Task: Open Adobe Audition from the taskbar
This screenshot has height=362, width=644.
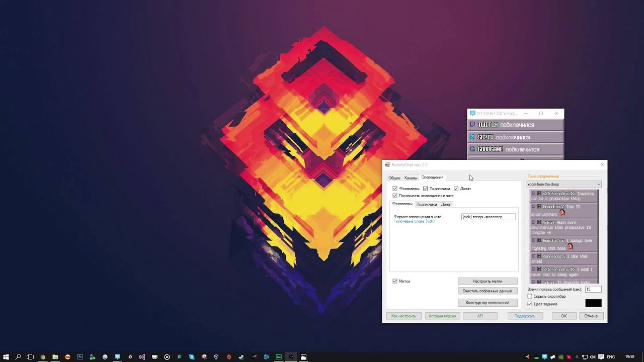Action: 278,357
